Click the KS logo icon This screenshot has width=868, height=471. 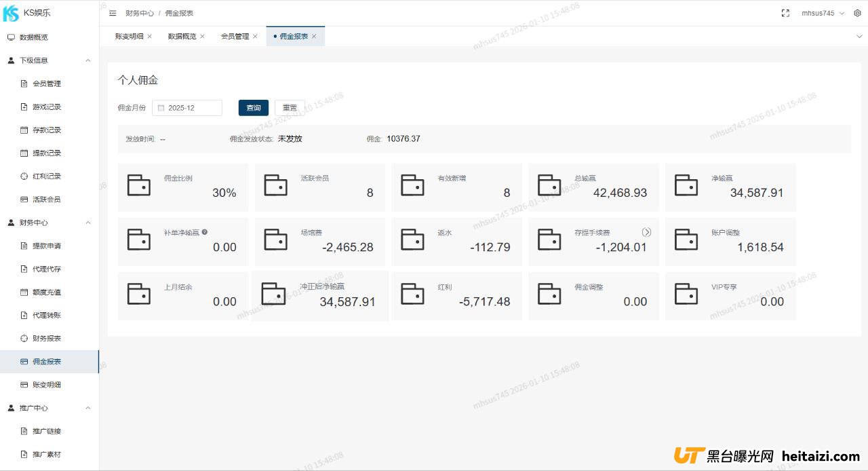click(11, 13)
